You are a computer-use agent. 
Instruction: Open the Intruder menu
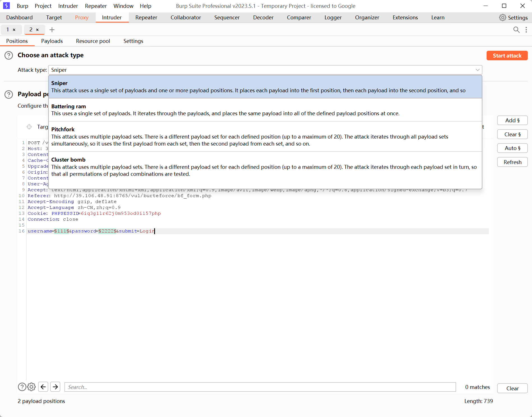tap(68, 6)
